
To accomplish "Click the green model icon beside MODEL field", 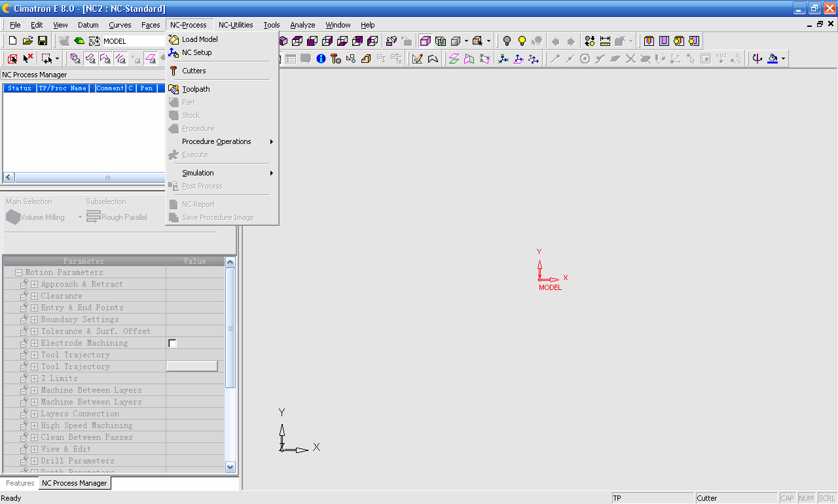I will (79, 41).
